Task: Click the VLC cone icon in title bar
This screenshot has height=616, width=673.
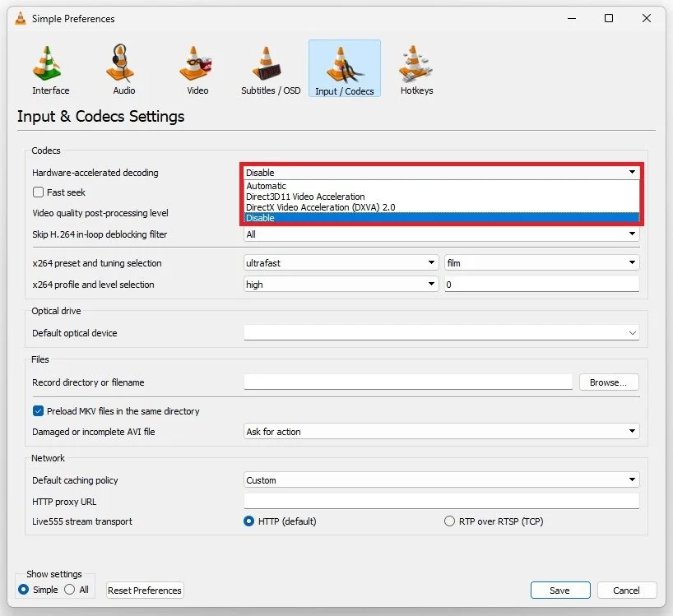Action: click(x=21, y=18)
